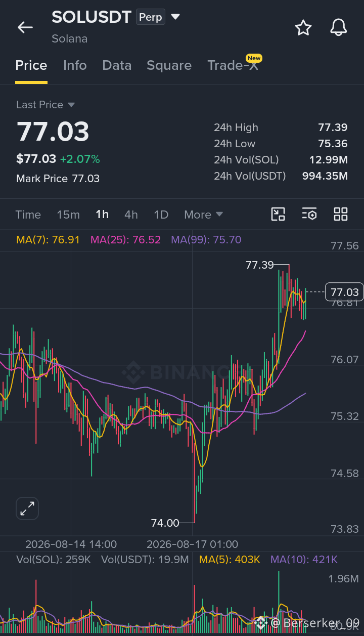
Task: Open the SOLUSDT pair selector arrow
Action: [x=175, y=17]
